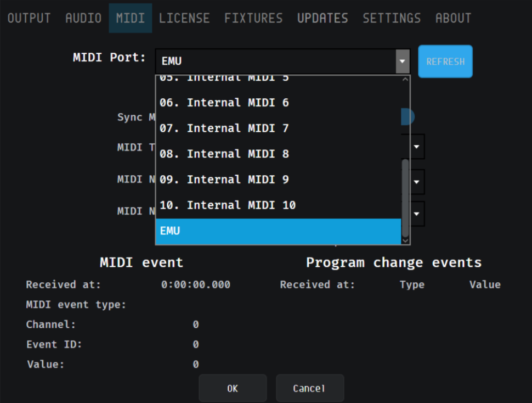Choose 07. Internal MIDI 7 port
Image resolution: width=532 pixels, height=403 pixels.
click(x=278, y=128)
